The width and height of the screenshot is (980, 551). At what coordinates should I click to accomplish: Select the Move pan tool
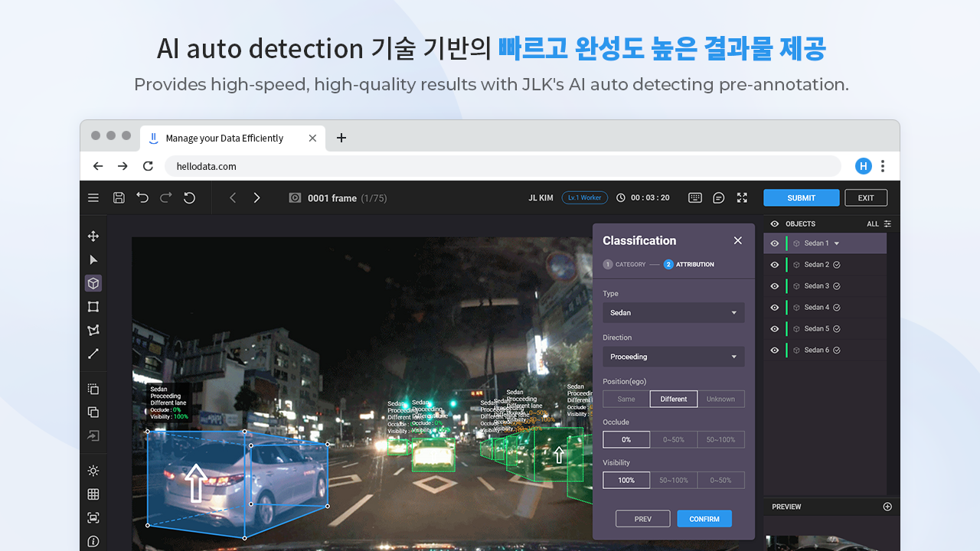click(93, 236)
